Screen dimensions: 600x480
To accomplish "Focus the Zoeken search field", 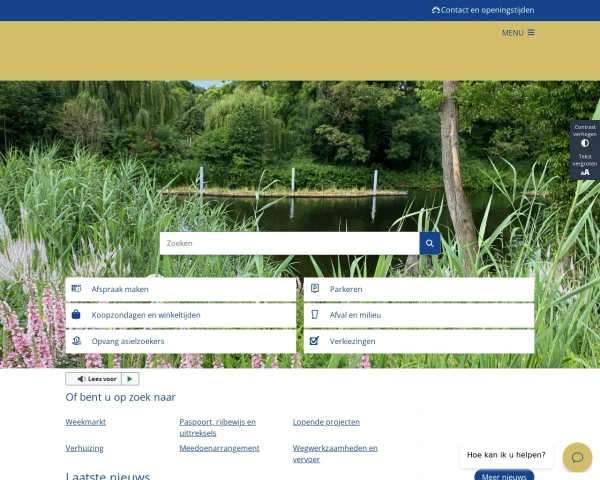I will point(290,243).
